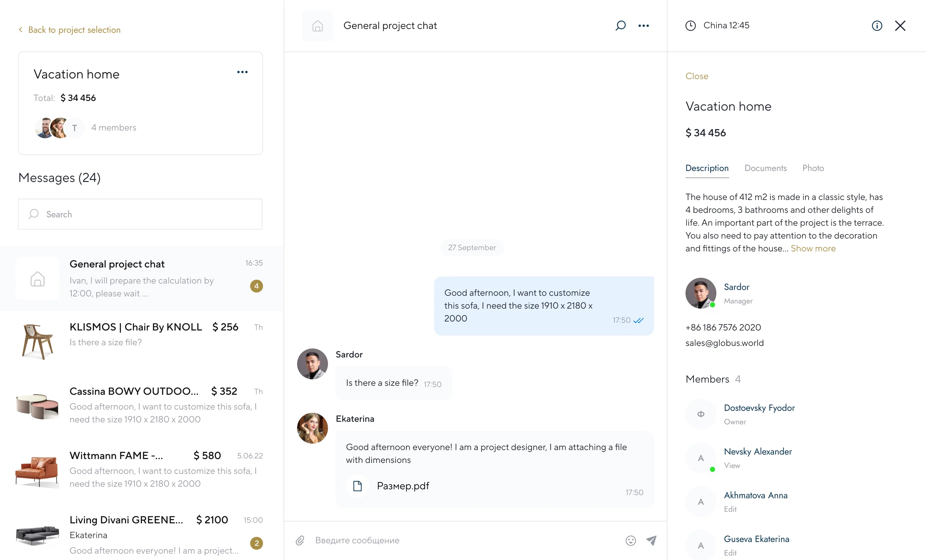926x560 pixels.
Task: Switch to the Documents tab
Action: [x=765, y=168]
